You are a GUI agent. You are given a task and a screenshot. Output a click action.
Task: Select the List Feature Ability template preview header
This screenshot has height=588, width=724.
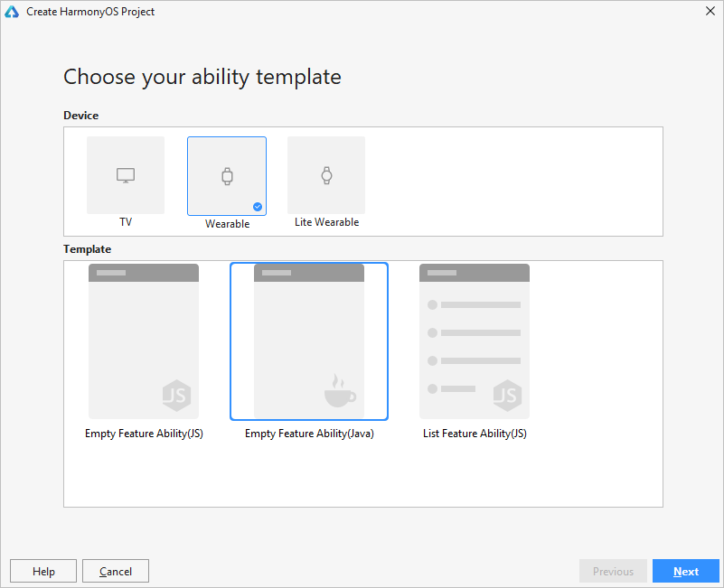click(475, 273)
